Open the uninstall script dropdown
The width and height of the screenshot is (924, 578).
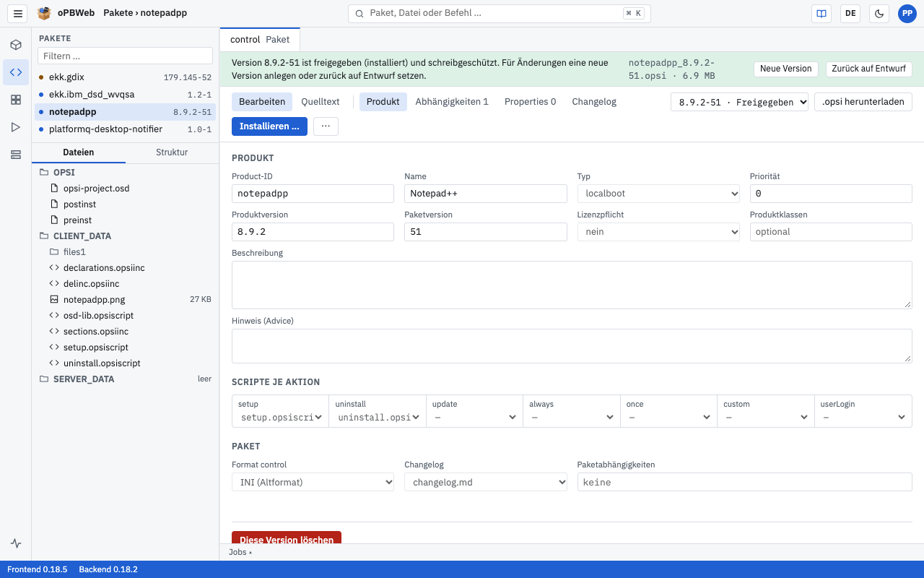pos(378,417)
